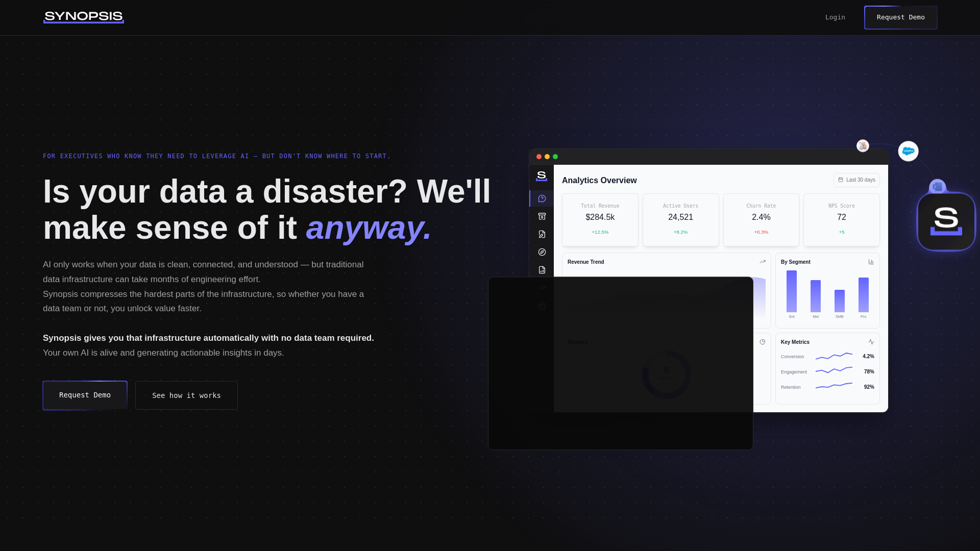Click the pie chart icon in Sources card

(x=763, y=342)
